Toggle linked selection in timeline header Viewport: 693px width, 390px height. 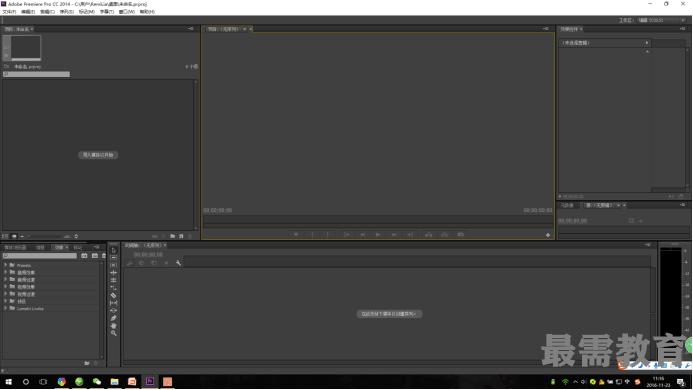(x=154, y=263)
